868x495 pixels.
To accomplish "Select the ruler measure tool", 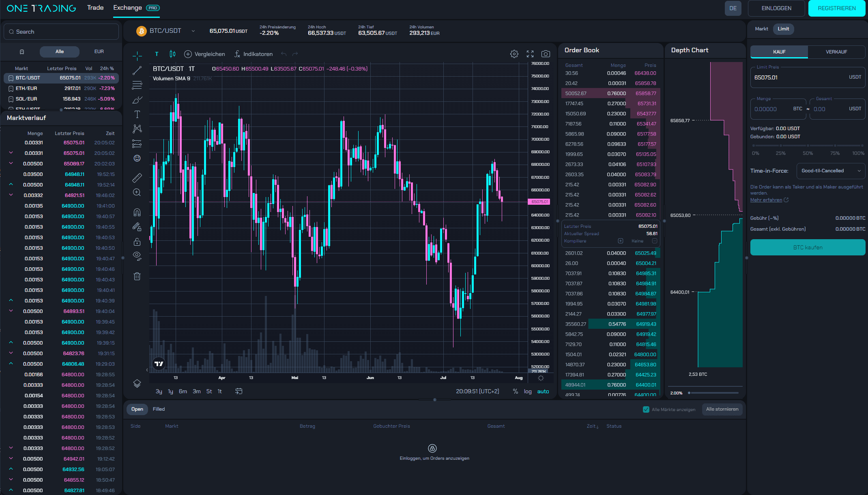I will 137,178.
